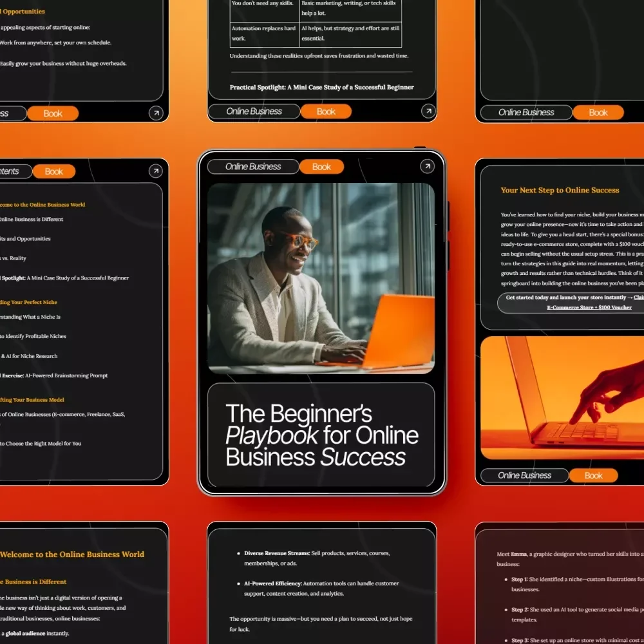The image size is (644, 644).
Task: Click the arrow icon on the Opportunities card
Action: [x=156, y=113]
